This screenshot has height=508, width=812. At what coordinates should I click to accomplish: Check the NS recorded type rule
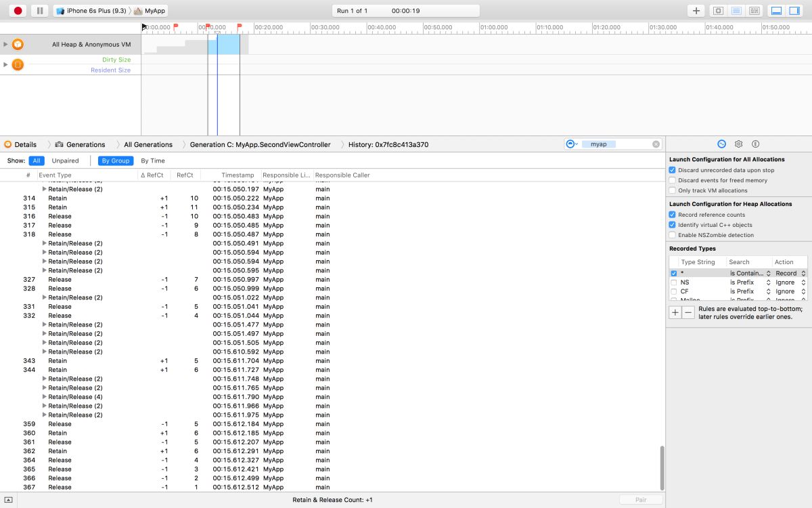(674, 282)
